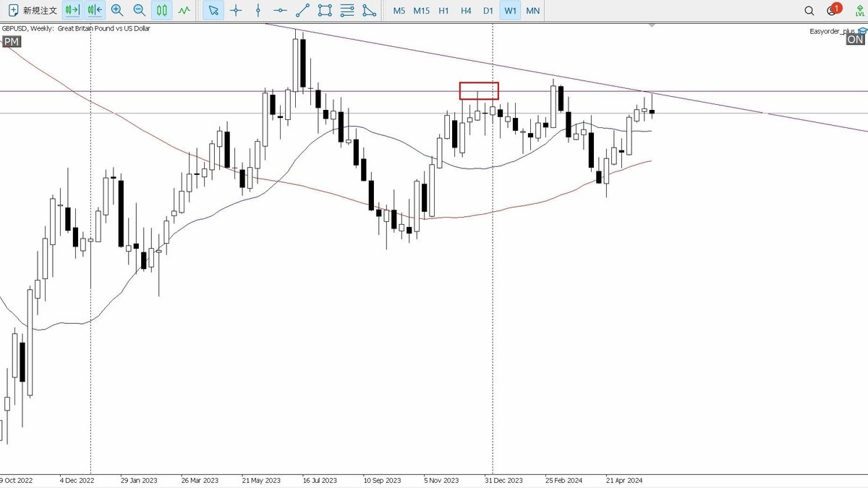Select the trendline drawing tool
The height and width of the screenshot is (488, 868).
coord(303,11)
